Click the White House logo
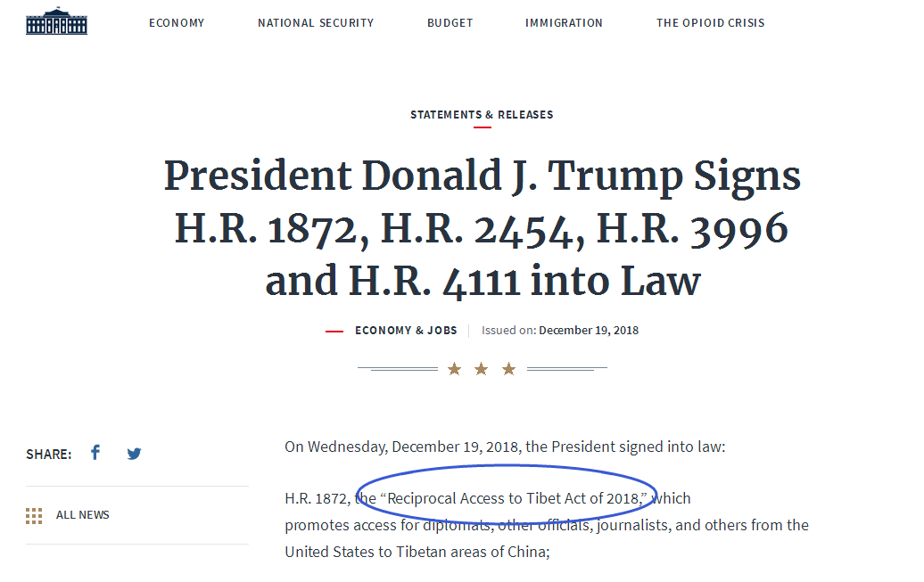 point(57,22)
